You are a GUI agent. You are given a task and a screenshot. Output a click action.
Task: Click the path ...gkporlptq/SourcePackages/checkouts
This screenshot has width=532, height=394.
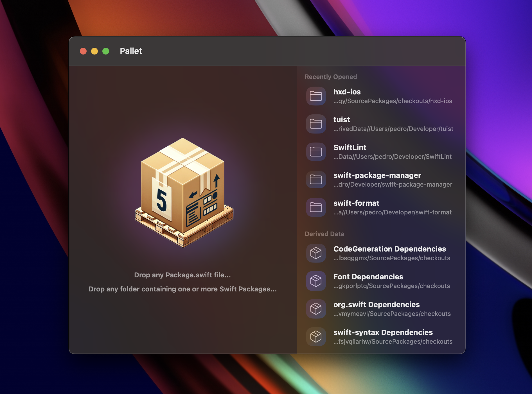tap(392, 286)
